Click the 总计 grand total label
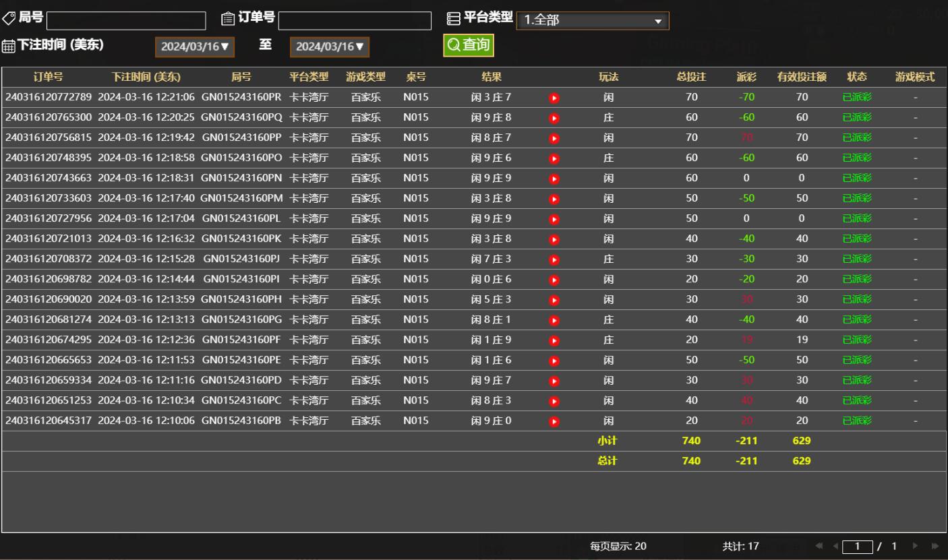Image resolution: width=948 pixels, height=560 pixels. 608,462
